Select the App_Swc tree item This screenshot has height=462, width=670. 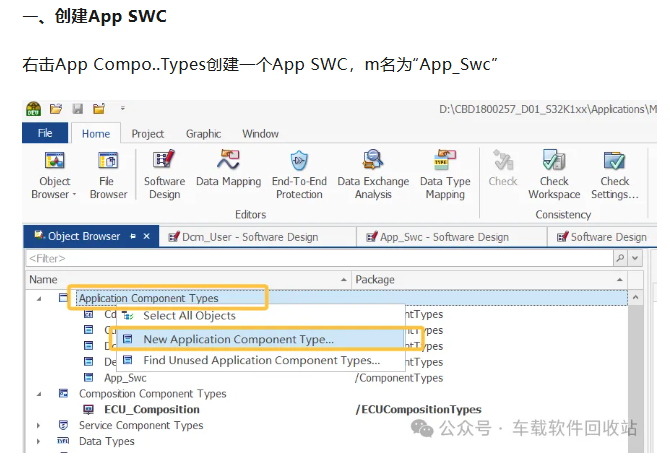(125, 378)
